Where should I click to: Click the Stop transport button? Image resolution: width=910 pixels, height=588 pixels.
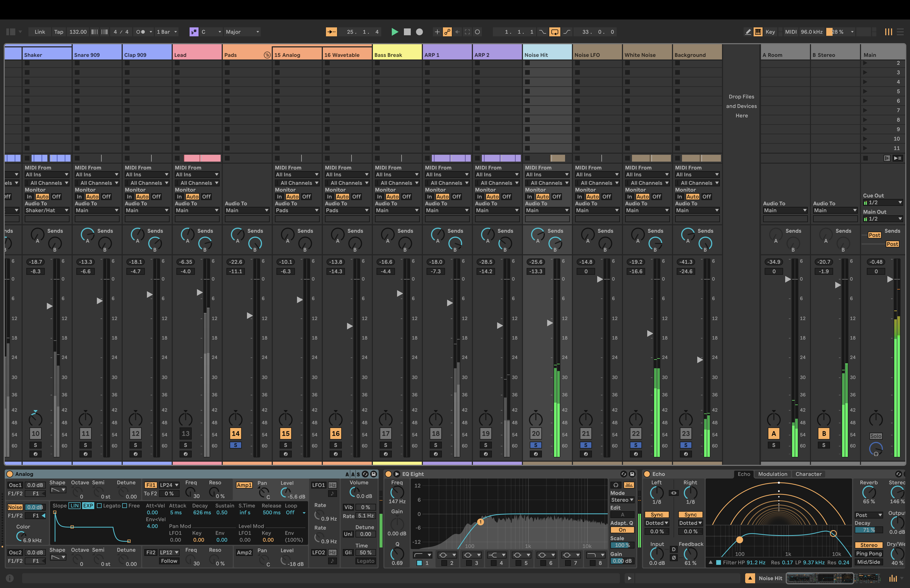[407, 32]
